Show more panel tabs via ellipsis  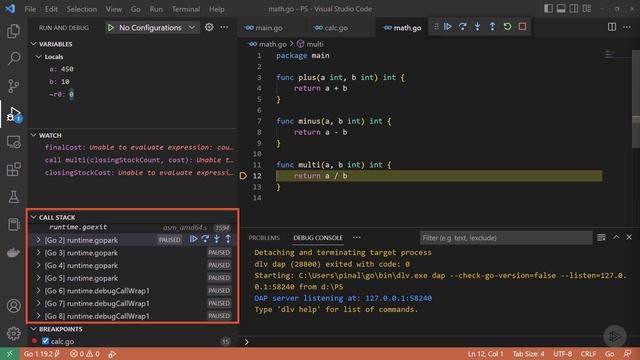[357, 238]
